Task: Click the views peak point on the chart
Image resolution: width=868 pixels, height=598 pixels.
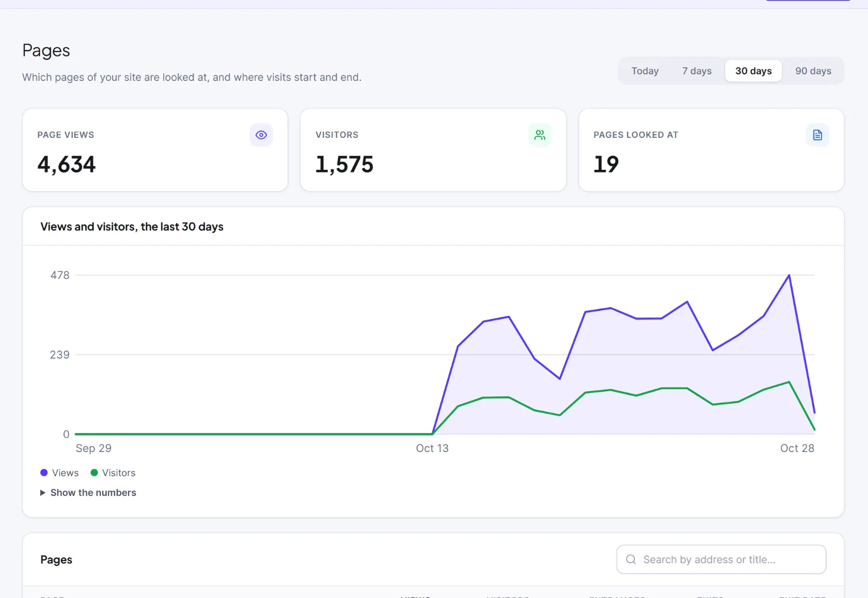Action: 789,275
